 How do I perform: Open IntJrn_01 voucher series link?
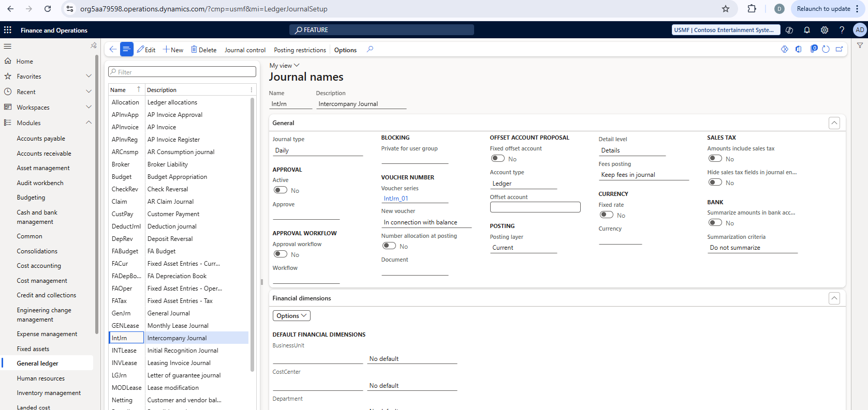(396, 199)
